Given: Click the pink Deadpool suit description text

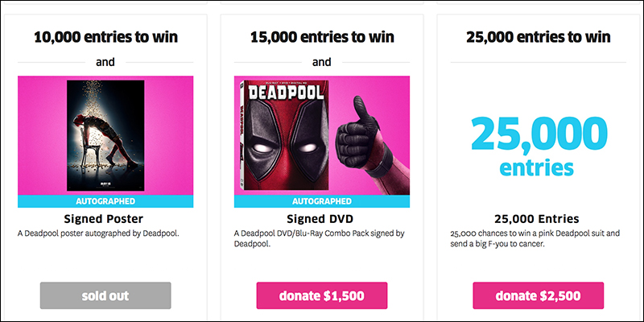Looking at the screenshot, I should coord(535,238).
